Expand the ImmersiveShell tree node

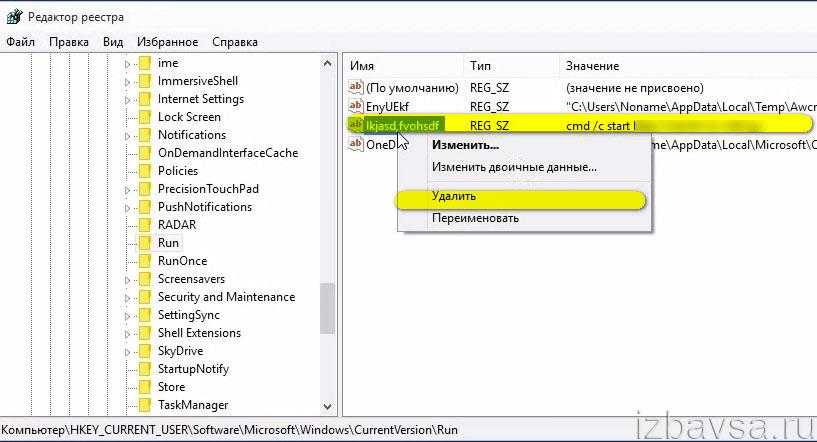coord(128,81)
